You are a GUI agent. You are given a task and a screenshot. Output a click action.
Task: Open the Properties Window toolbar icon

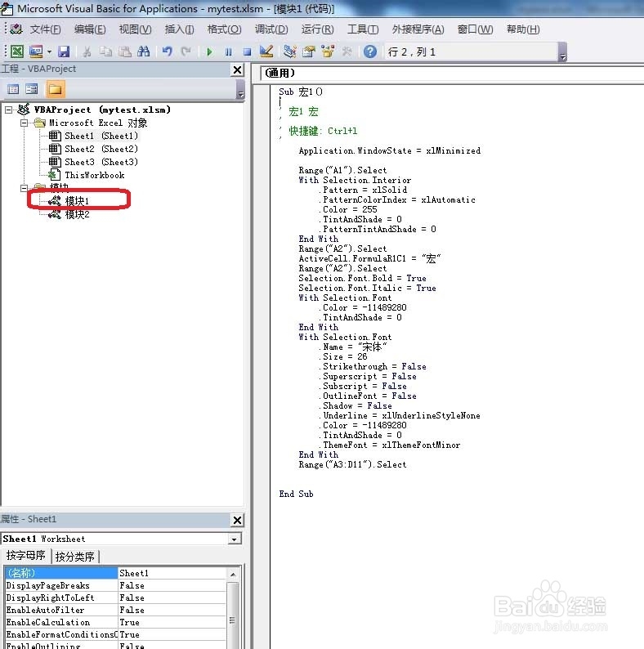pos(309,51)
